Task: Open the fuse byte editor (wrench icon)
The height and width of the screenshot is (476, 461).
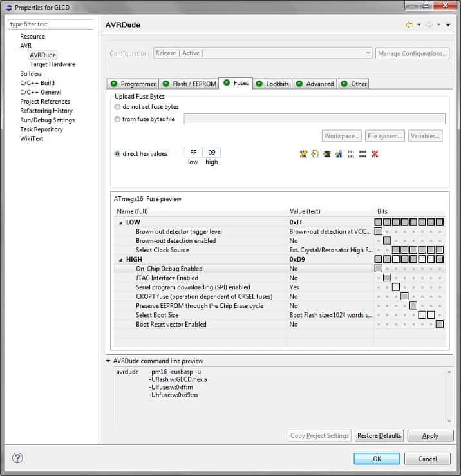Action: pyautogui.click(x=303, y=154)
